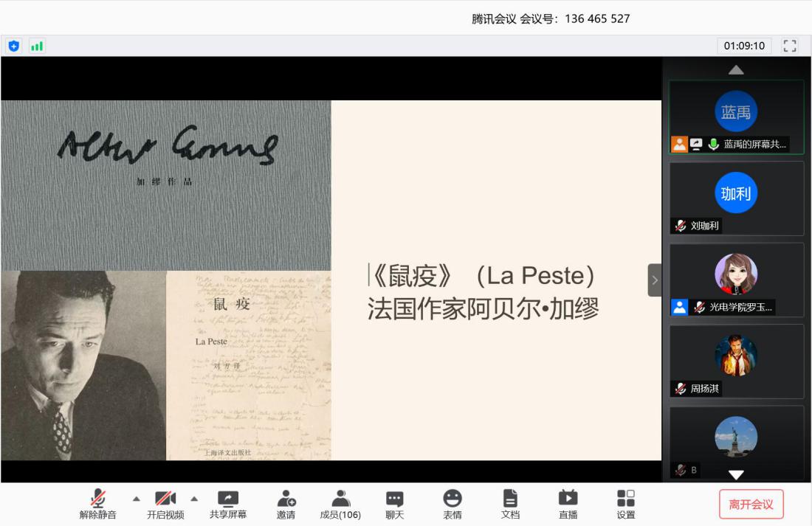Enter fullscreen mode with the corner-brackets icon
Image resolution: width=812 pixels, height=526 pixels.
pos(790,46)
